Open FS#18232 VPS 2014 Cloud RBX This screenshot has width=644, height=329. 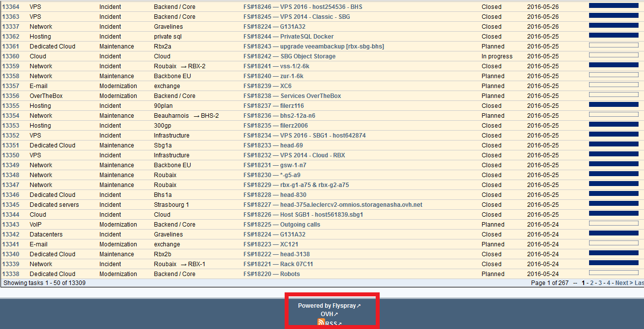(294, 155)
